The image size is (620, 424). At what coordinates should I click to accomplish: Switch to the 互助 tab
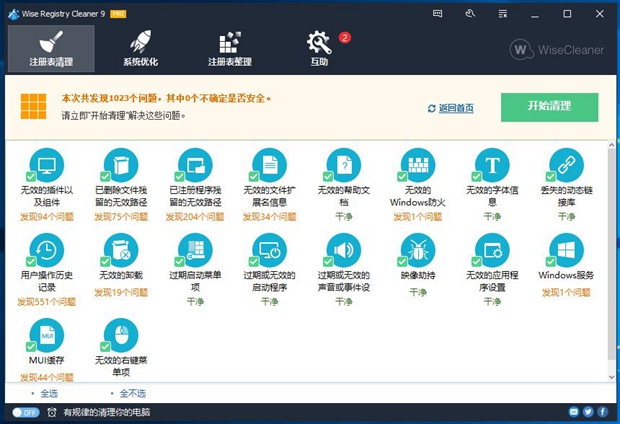(319, 49)
